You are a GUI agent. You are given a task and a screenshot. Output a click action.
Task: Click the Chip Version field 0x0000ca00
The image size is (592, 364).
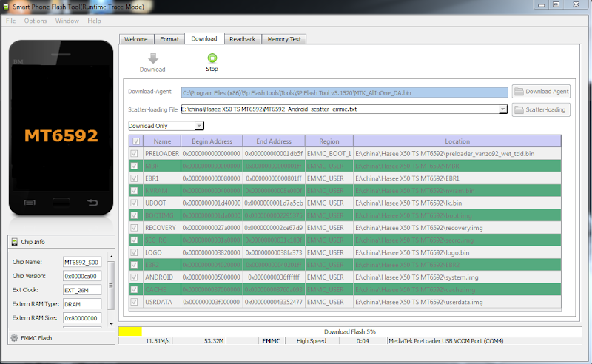(x=82, y=276)
